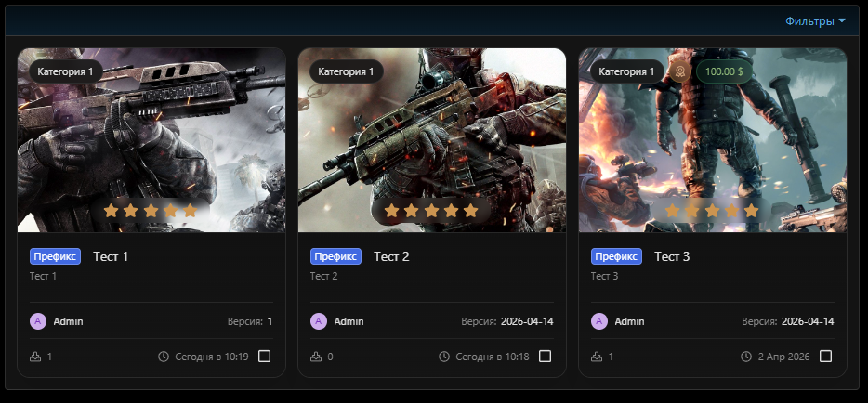Screen dimensions: 868x403
Task: Click the download icon on Тест 3 card
Action: [x=597, y=357]
